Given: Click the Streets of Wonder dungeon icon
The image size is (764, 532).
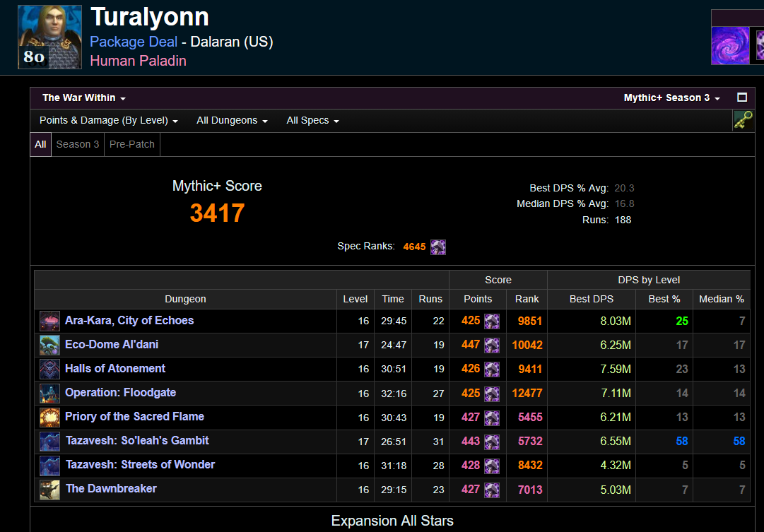Looking at the screenshot, I should click(49, 466).
